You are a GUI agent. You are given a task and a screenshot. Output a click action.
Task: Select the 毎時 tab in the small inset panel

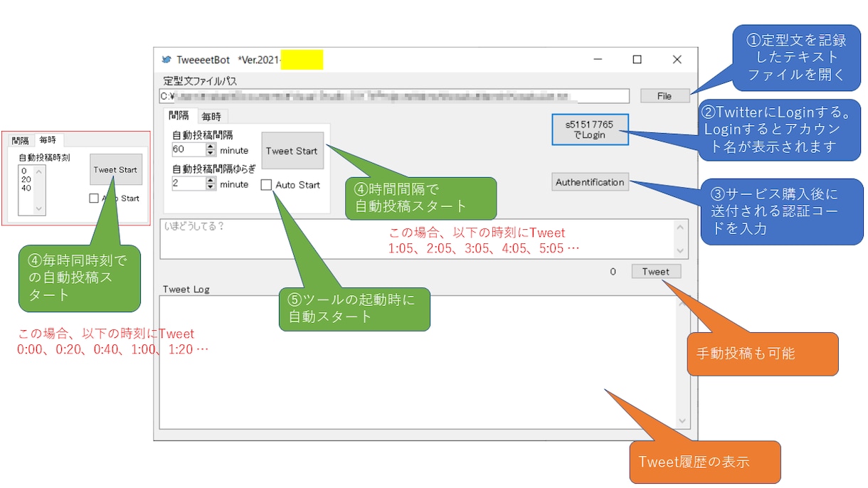click(48, 139)
